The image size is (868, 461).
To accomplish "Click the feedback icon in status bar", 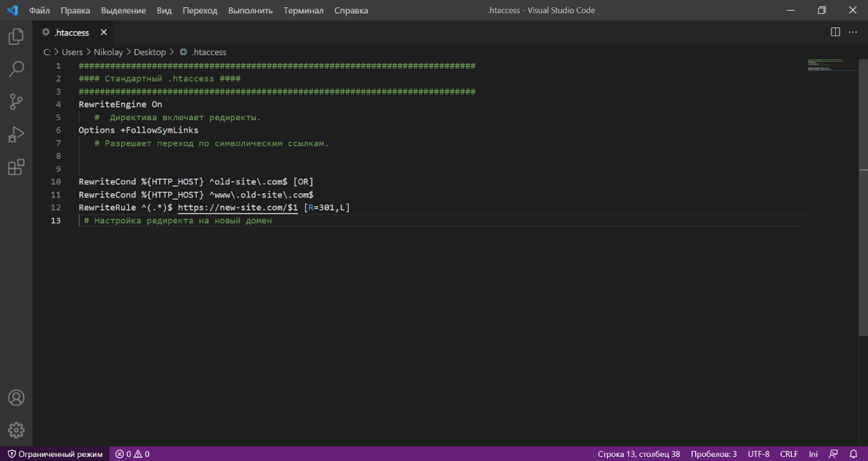I will (x=833, y=454).
